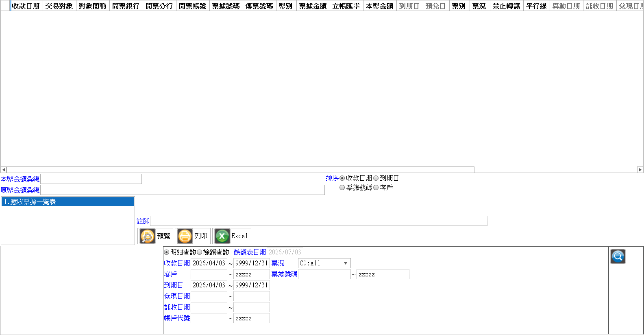This screenshot has height=335, width=644.
Task: Click the 本幣金額彙總 field
Action: (91, 179)
